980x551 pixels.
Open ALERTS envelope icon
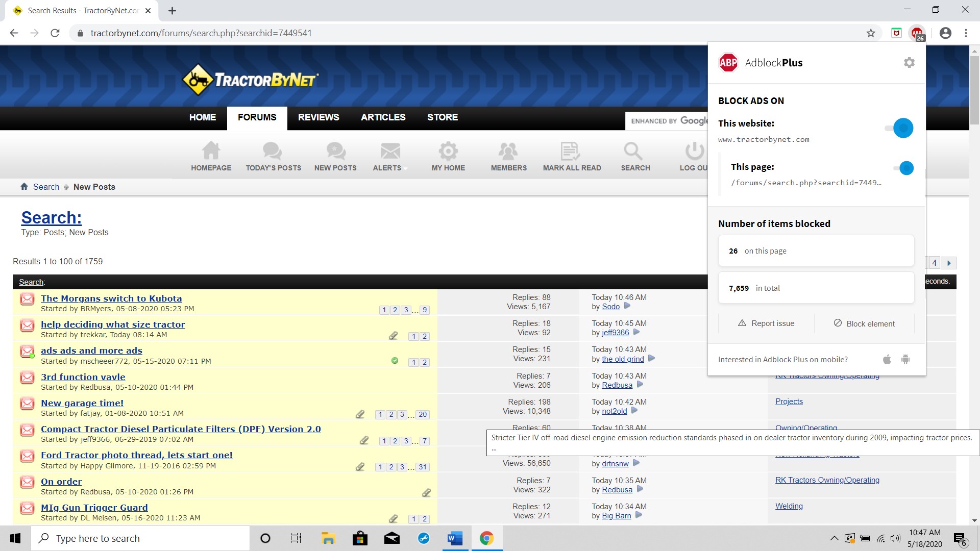(x=390, y=151)
